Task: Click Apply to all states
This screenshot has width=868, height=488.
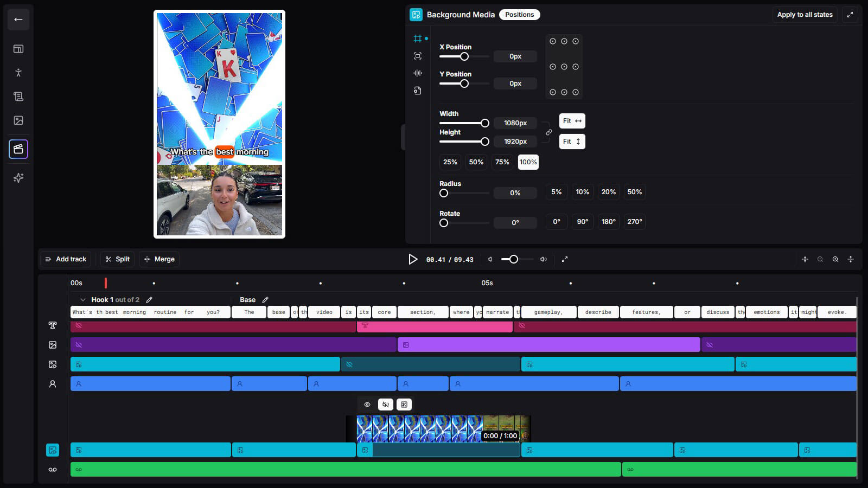Action: point(805,15)
